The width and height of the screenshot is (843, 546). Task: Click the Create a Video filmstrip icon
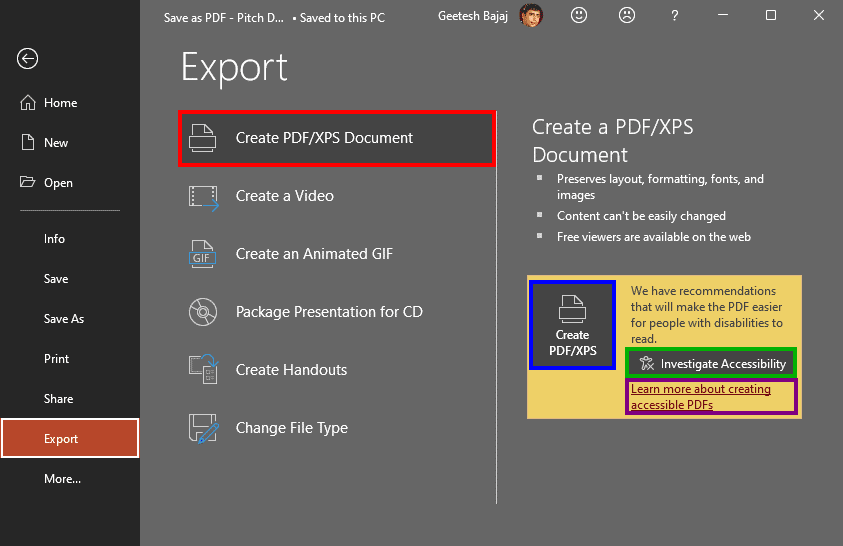pyautogui.click(x=203, y=197)
